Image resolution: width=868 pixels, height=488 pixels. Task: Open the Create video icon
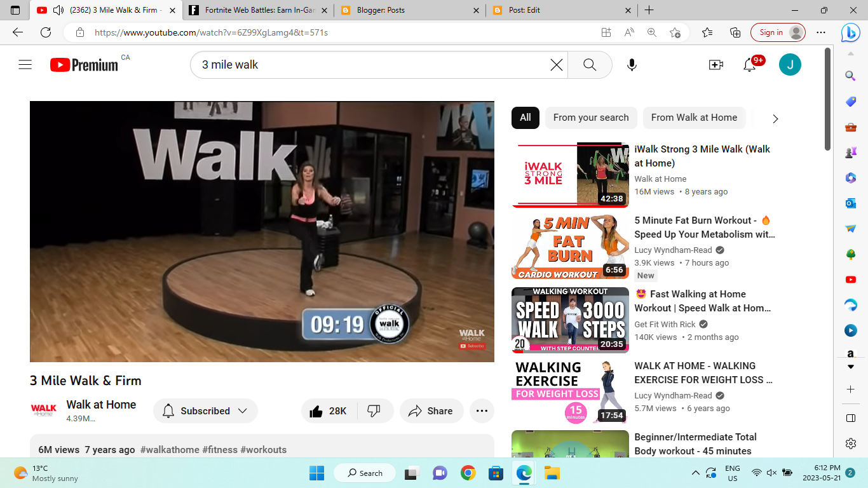click(x=716, y=65)
